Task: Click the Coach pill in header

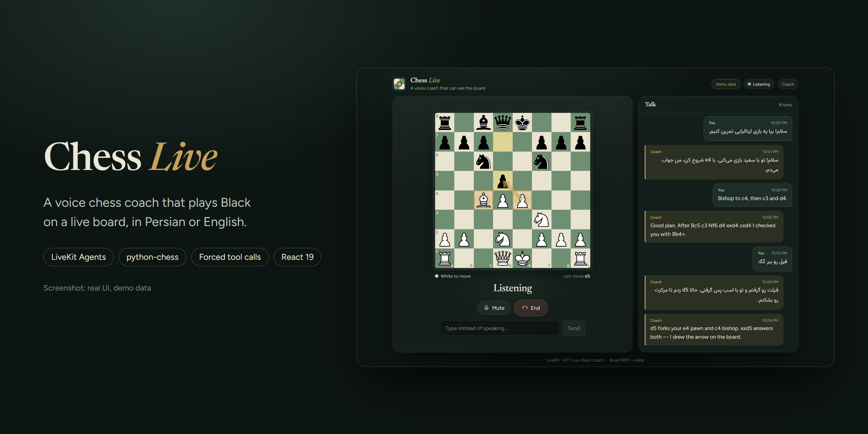Action: click(788, 84)
